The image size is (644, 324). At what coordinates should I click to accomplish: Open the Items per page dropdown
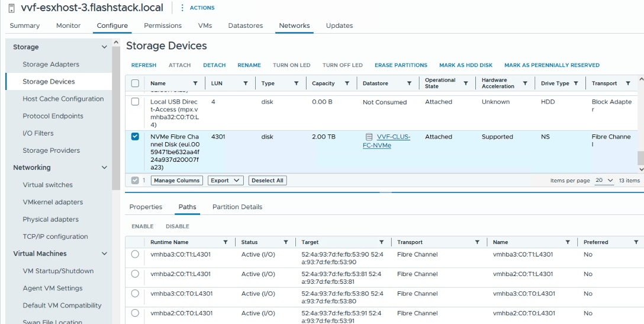tap(604, 181)
